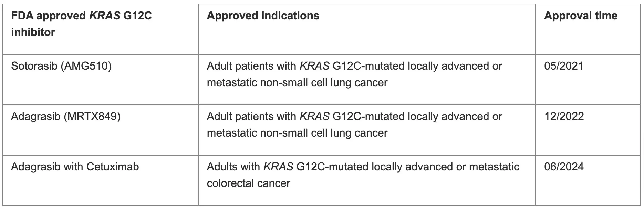
Task: Click 'AMG510' in the first row
Action: pyautogui.click(x=86, y=66)
